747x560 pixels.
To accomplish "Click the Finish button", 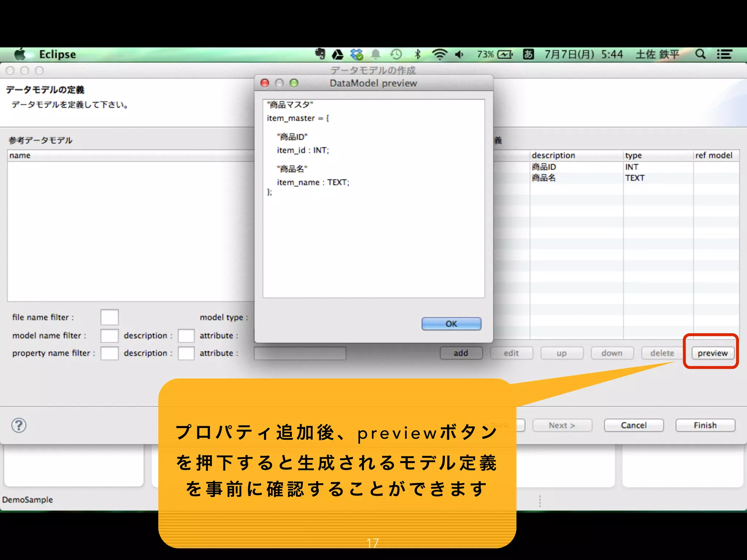I will coord(705,425).
